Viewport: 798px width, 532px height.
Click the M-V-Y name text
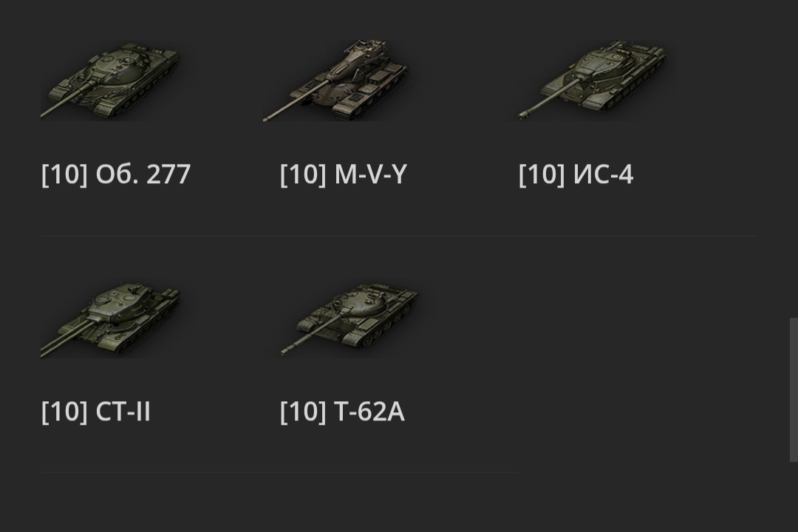point(370,175)
